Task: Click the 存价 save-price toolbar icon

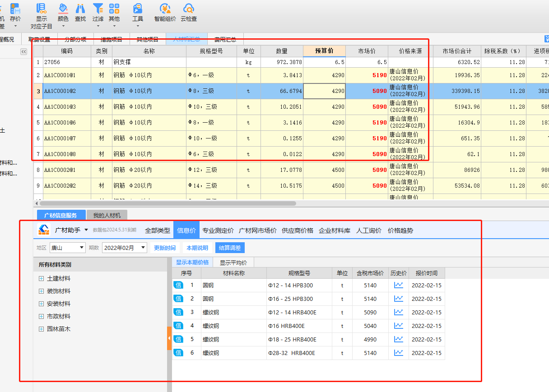Action: coord(15,8)
